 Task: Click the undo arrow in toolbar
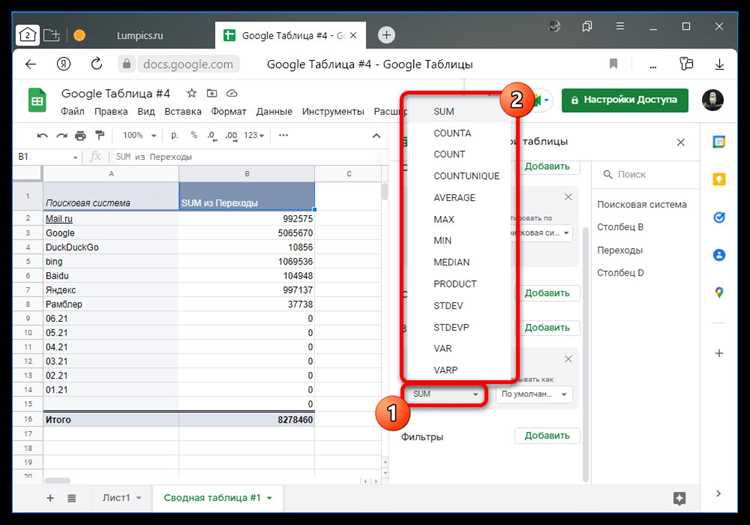pyautogui.click(x=42, y=136)
